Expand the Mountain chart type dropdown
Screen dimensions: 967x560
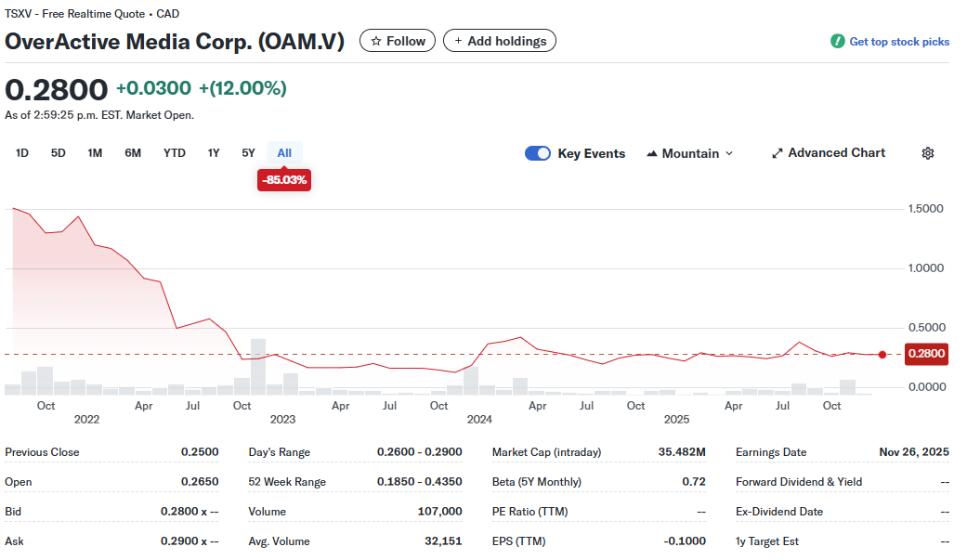(x=728, y=153)
